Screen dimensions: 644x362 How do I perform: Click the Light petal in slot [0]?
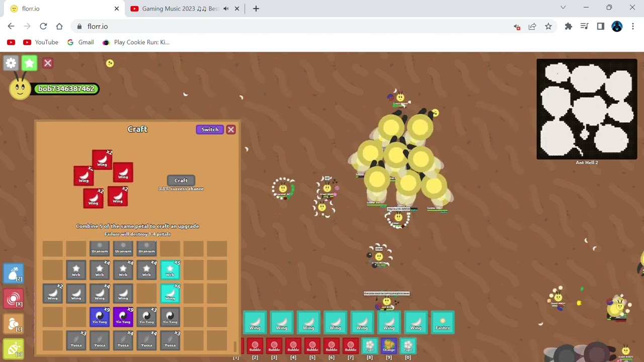[x=408, y=346]
